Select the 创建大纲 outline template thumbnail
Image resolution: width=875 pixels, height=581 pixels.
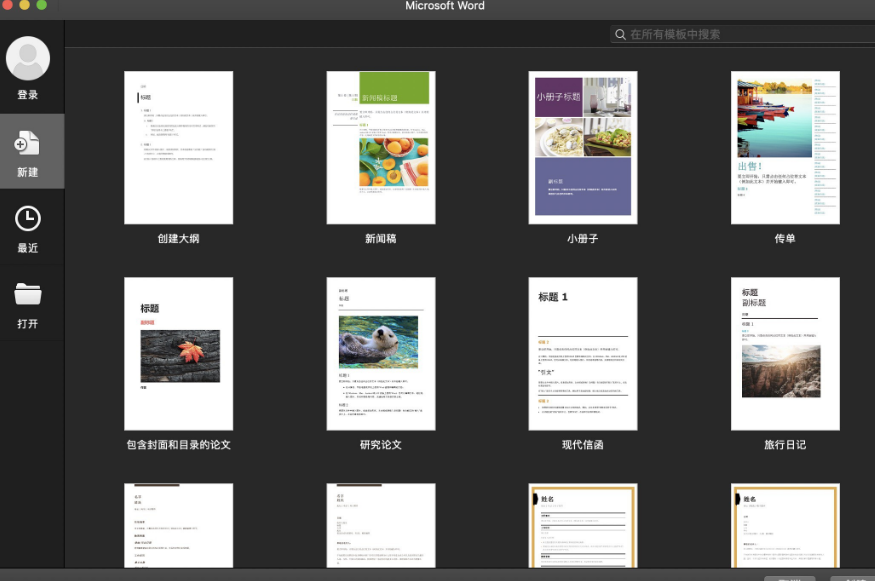tap(178, 147)
